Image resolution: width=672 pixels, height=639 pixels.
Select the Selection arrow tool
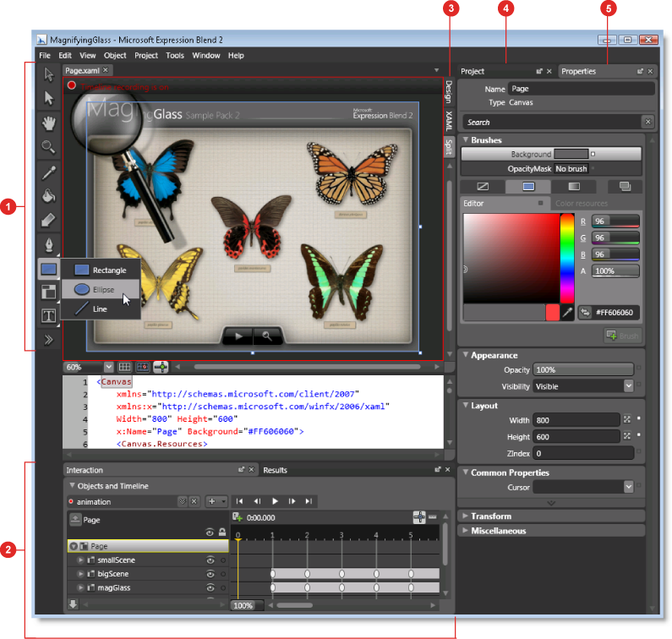click(x=49, y=74)
